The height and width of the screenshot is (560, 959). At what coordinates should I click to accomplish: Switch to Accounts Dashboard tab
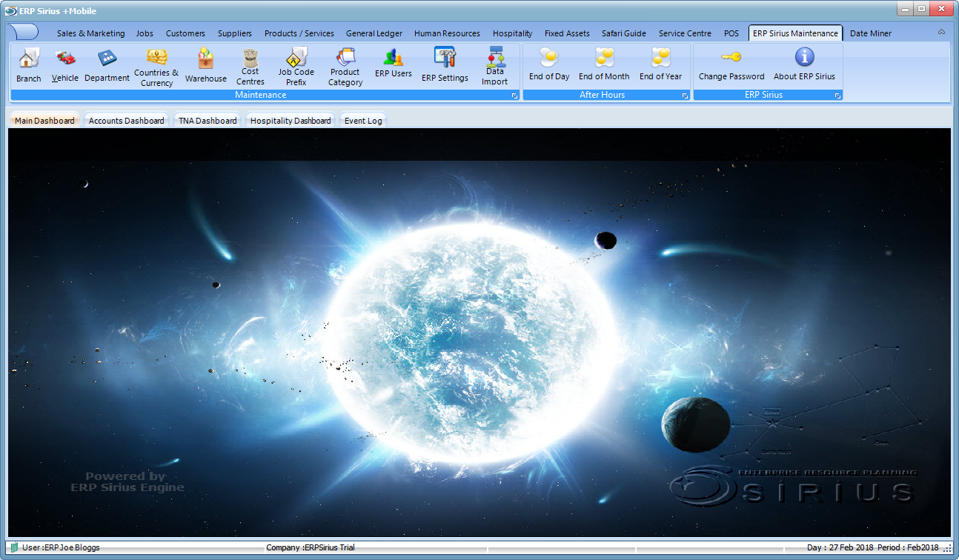click(x=127, y=121)
